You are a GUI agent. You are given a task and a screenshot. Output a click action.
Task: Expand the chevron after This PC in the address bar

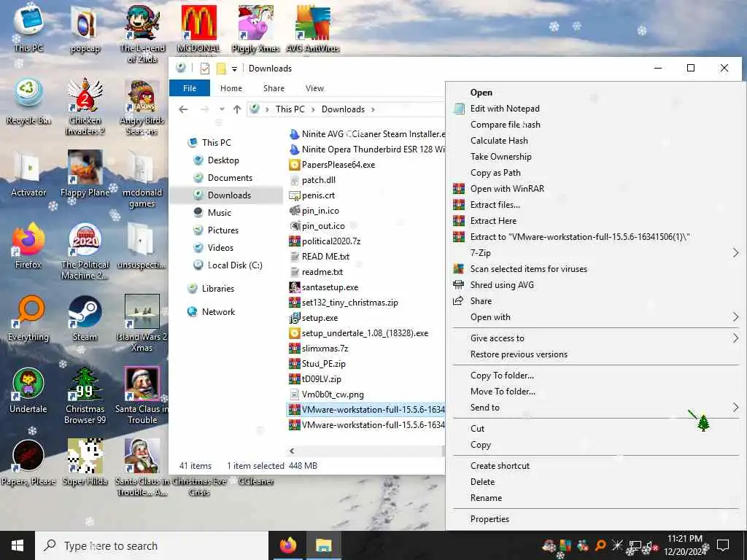pos(313,109)
